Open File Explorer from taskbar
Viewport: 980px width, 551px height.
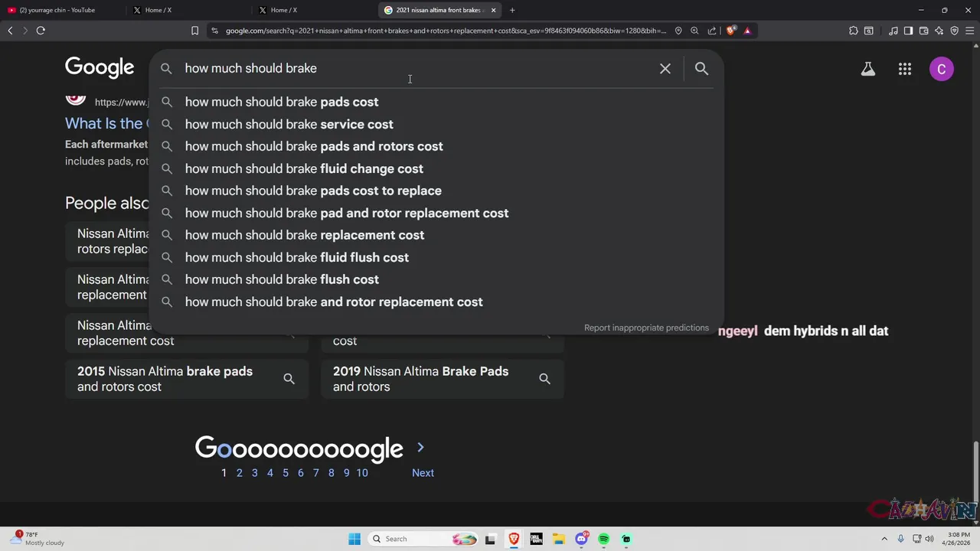pos(559,539)
